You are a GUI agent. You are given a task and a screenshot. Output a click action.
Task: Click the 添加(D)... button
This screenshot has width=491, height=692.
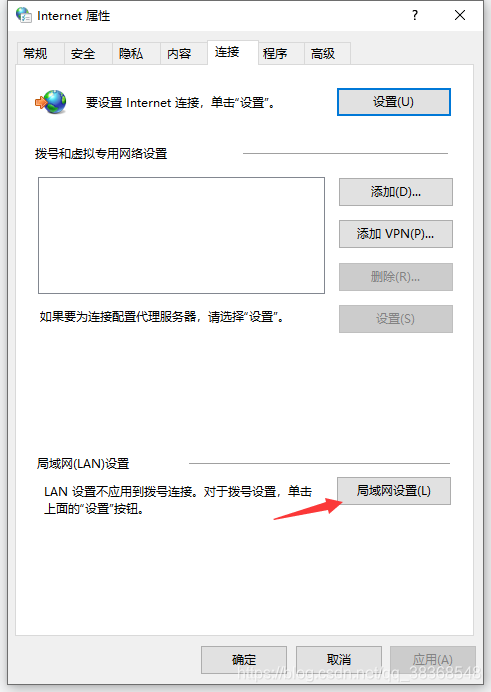[x=396, y=192]
